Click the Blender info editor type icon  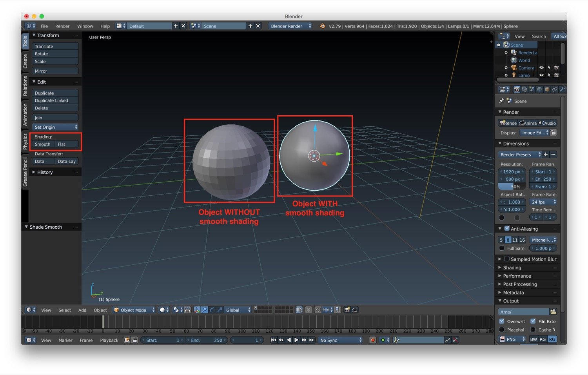click(x=31, y=26)
